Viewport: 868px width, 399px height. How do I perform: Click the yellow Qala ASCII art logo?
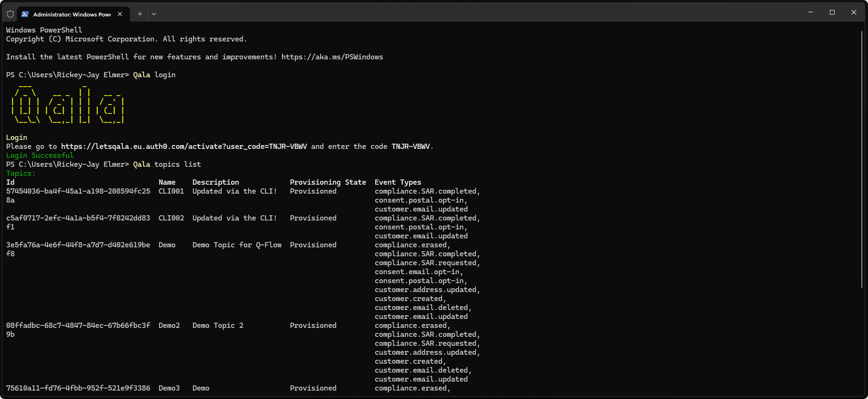67,105
